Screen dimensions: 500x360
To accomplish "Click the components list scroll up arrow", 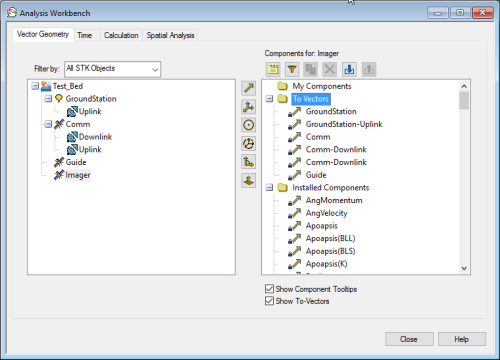I will click(464, 86).
